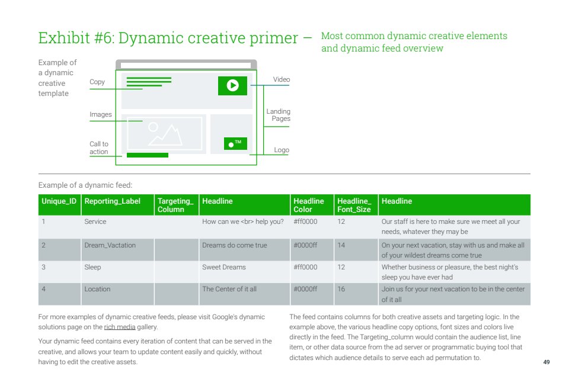Click the green call-to-action bar in template
569x392 pixels.
coord(148,155)
